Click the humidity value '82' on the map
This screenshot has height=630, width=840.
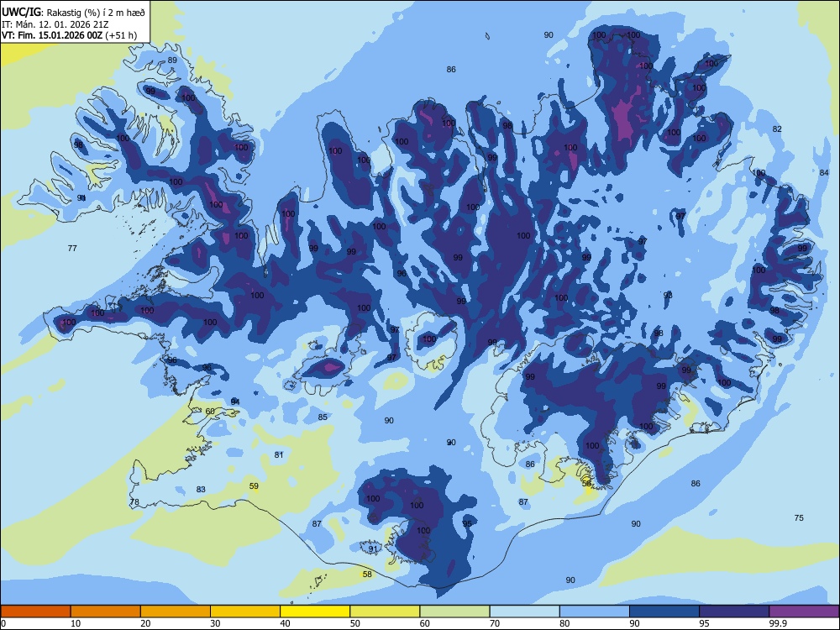click(x=777, y=129)
